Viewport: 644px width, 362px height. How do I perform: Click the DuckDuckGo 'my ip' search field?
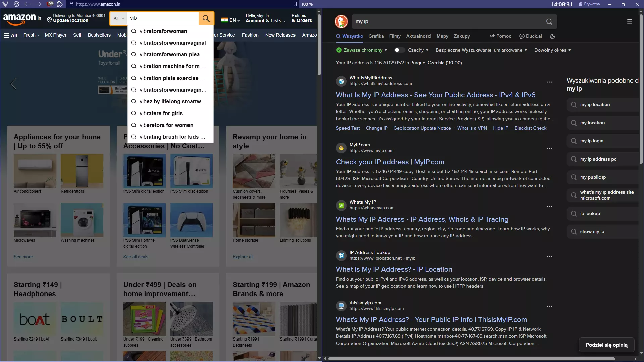coord(448,21)
